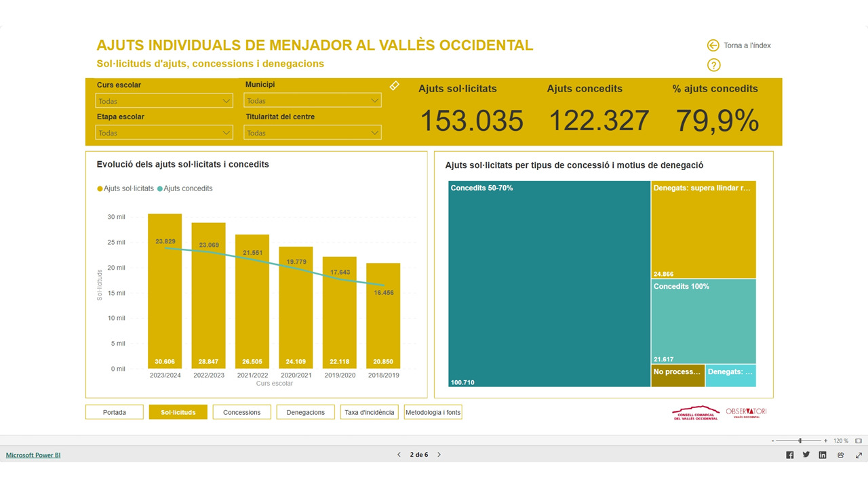Open the share report icon
Image resolution: width=868 pixels, height=488 pixels.
[841, 455]
